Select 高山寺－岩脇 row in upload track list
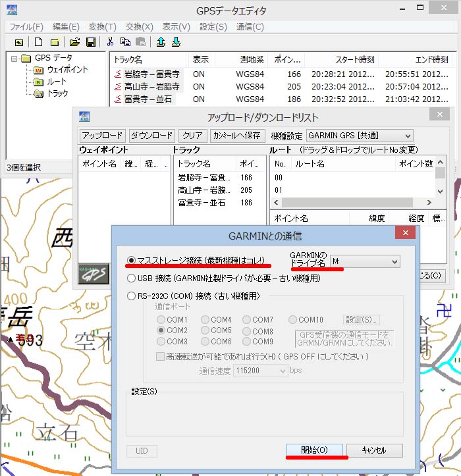The width and height of the screenshot is (461, 476). (x=219, y=190)
